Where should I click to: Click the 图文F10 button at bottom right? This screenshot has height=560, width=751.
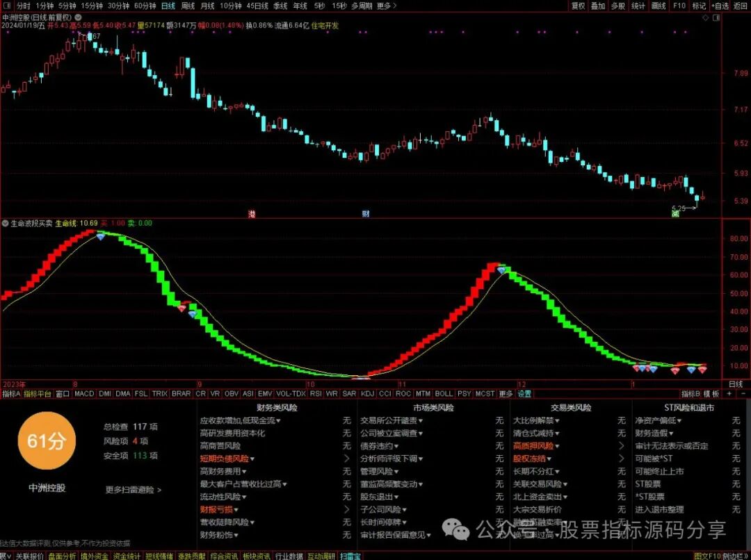707,556
